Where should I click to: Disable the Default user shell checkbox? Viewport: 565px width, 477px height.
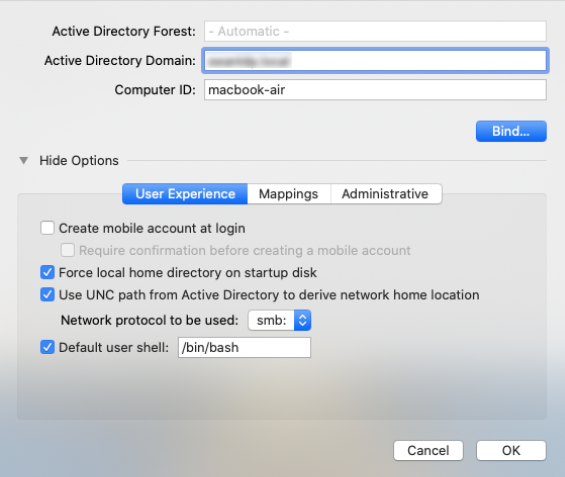click(x=47, y=347)
